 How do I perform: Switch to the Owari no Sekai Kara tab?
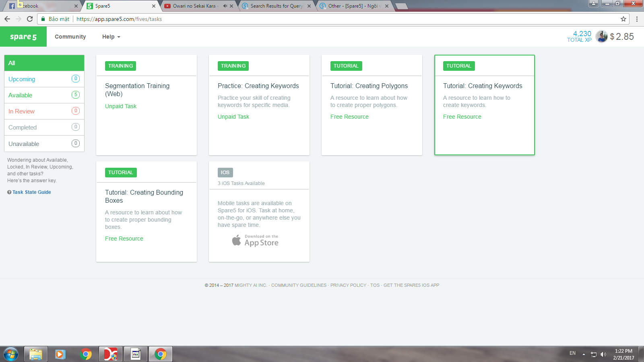199,6
